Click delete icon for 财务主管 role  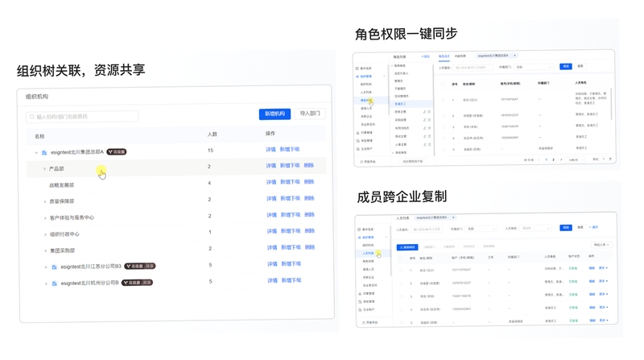[429, 112]
